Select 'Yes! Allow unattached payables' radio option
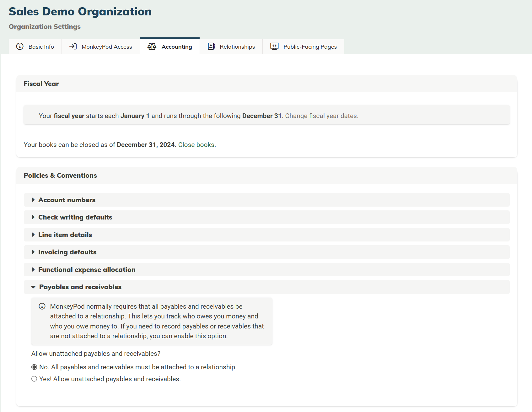The width and height of the screenshot is (532, 412). click(34, 379)
